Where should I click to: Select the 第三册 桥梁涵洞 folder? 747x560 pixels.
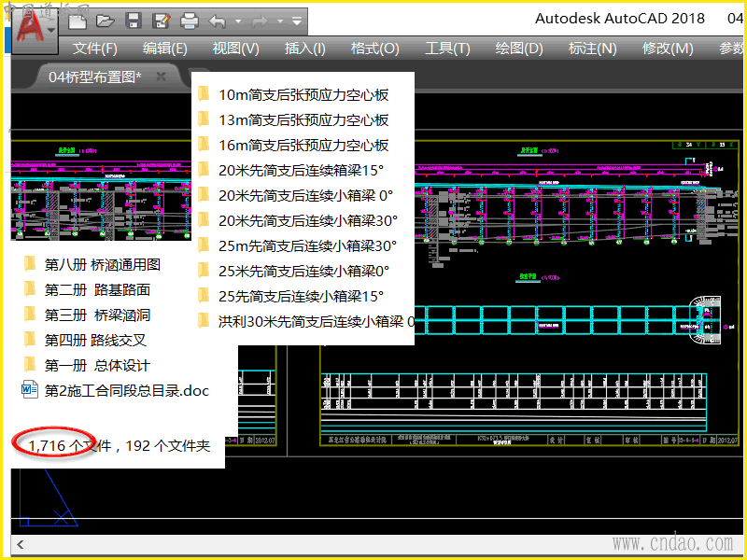pos(97,315)
